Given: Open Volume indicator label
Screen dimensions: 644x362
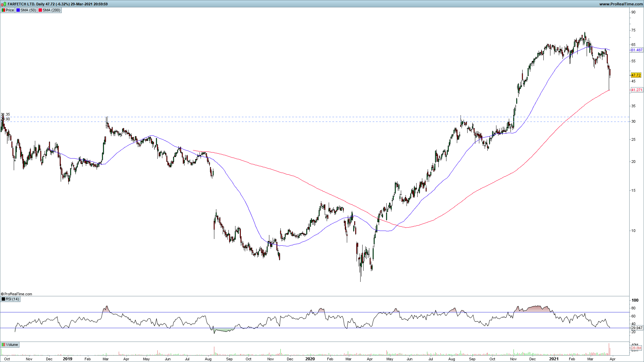Looking at the screenshot, I should [x=12, y=345].
